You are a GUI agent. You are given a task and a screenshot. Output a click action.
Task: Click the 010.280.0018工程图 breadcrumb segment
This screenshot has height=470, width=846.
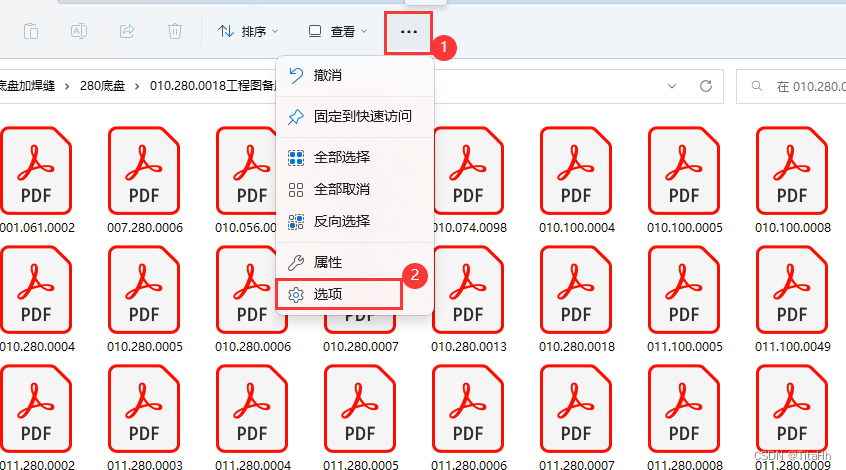point(213,86)
